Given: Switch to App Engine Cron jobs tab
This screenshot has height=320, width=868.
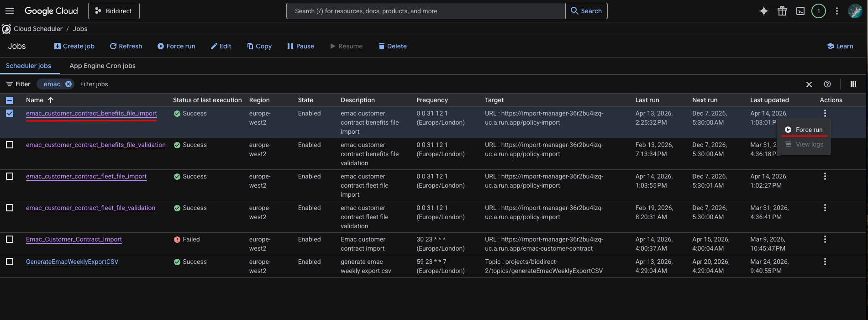Looking at the screenshot, I should point(102,66).
